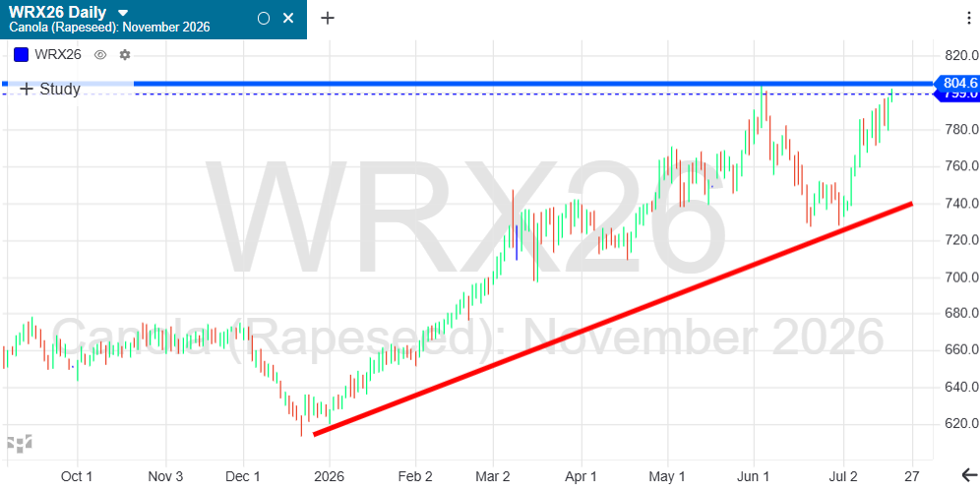Click the left arrow at bottom right
Screen dimensions: 980x493
pyautogui.click(x=969, y=475)
